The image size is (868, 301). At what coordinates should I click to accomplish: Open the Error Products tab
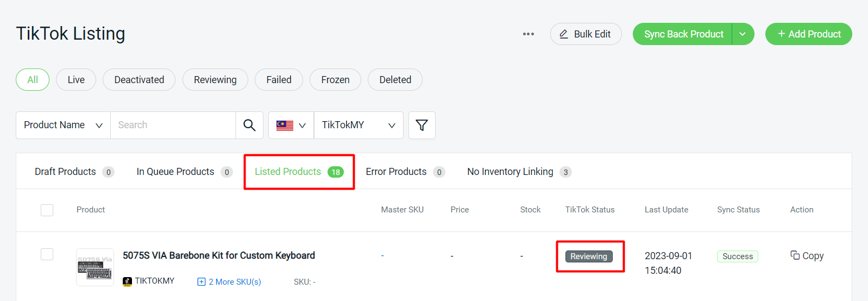pos(405,172)
